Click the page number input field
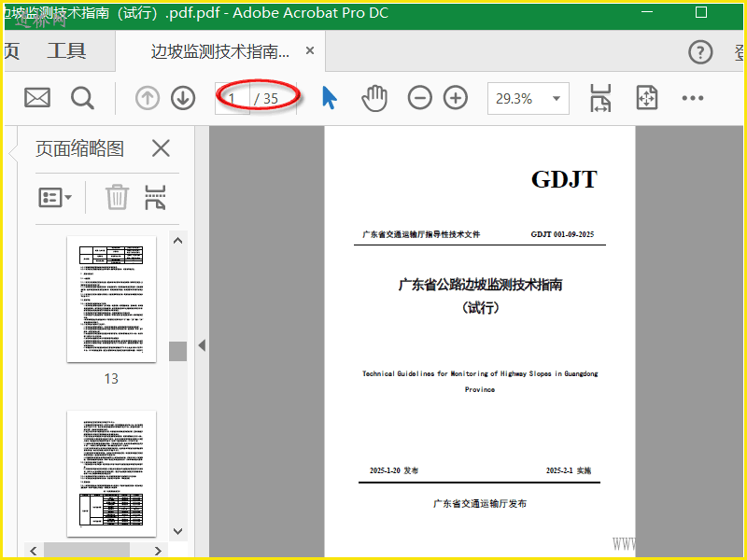 [x=232, y=99]
